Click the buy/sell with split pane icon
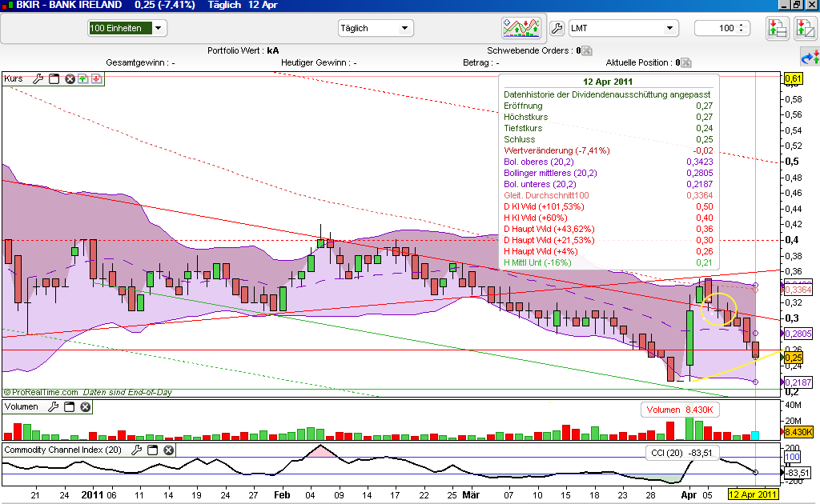Screen dimensions: 820x504 (805, 28)
